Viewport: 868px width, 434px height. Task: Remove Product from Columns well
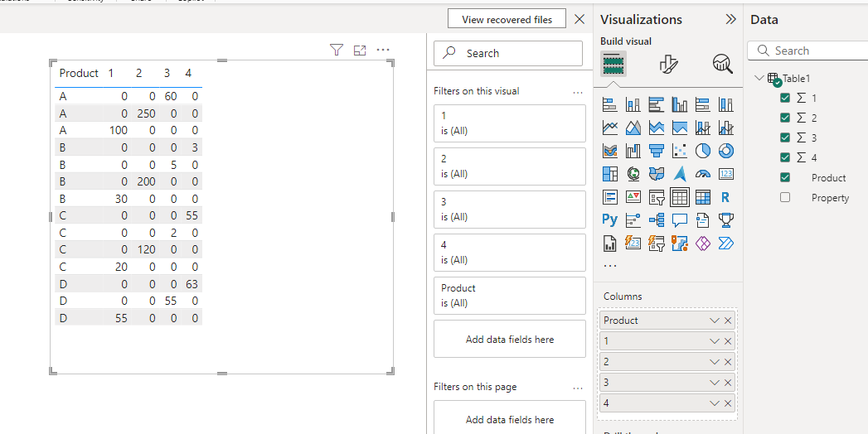[x=728, y=321]
